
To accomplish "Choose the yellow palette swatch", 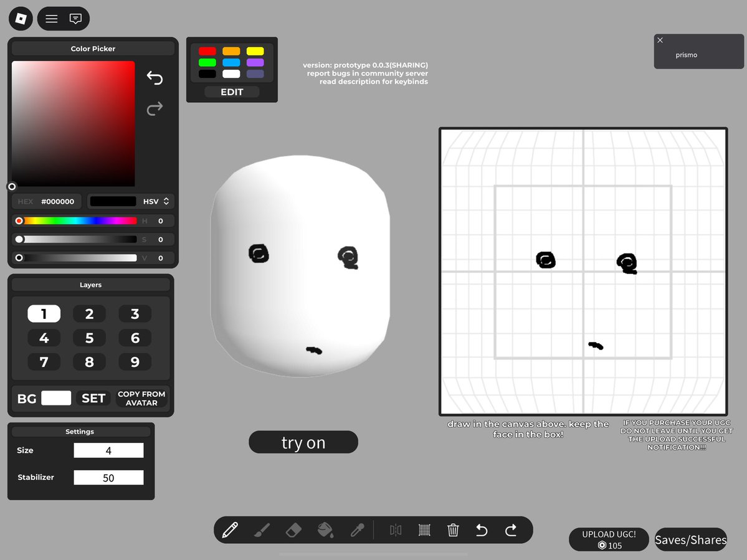I will click(255, 51).
